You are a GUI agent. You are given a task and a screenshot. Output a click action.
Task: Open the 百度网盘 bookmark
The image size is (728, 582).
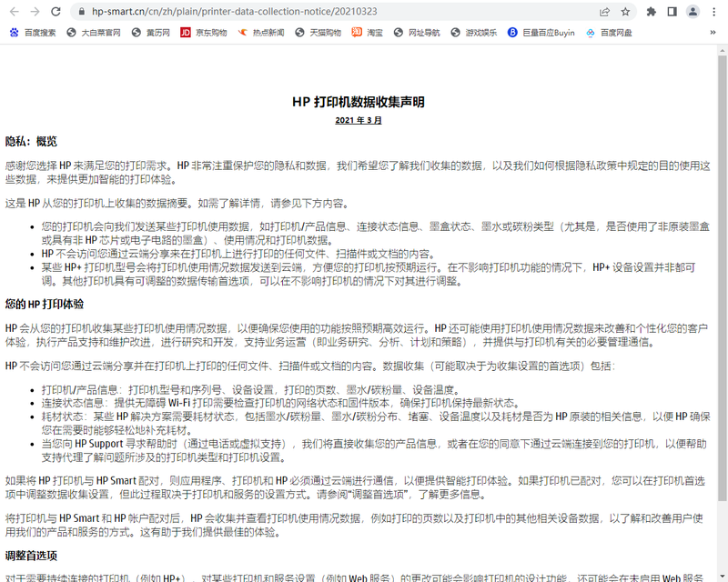(610, 33)
